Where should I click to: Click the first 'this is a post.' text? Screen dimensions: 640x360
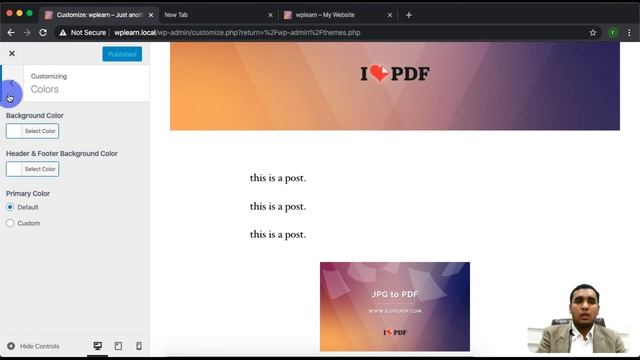(278, 178)
